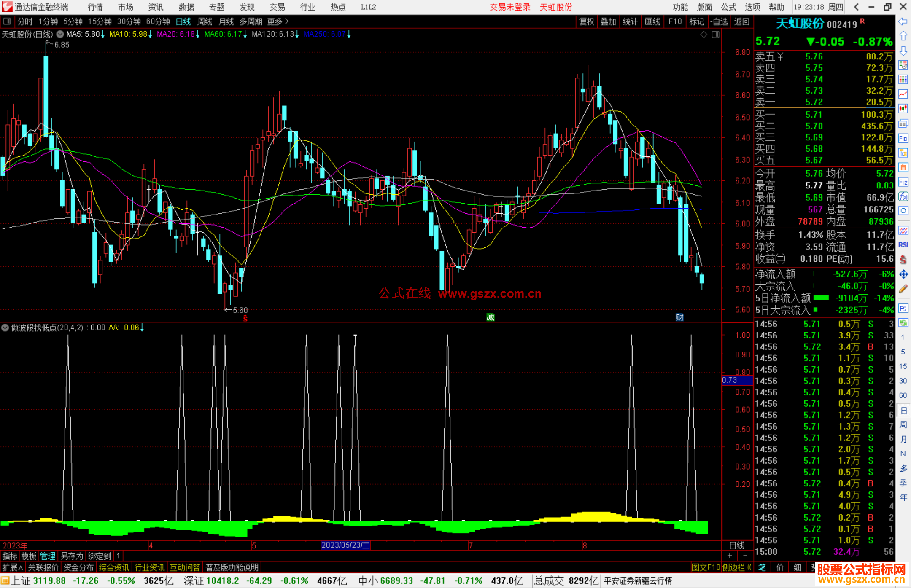Switch to 周线 weekly period tab
The width and height of the screenshot is (911, 588).
click(x=205, y=21)
